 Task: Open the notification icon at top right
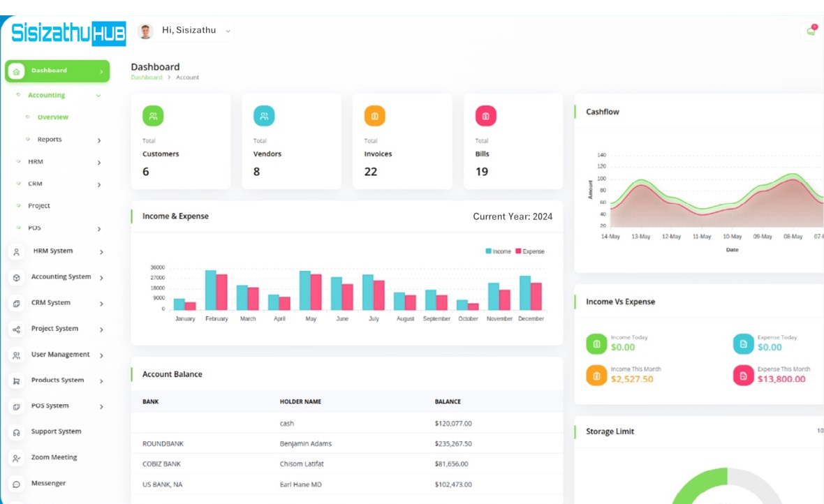coord(811,31)
